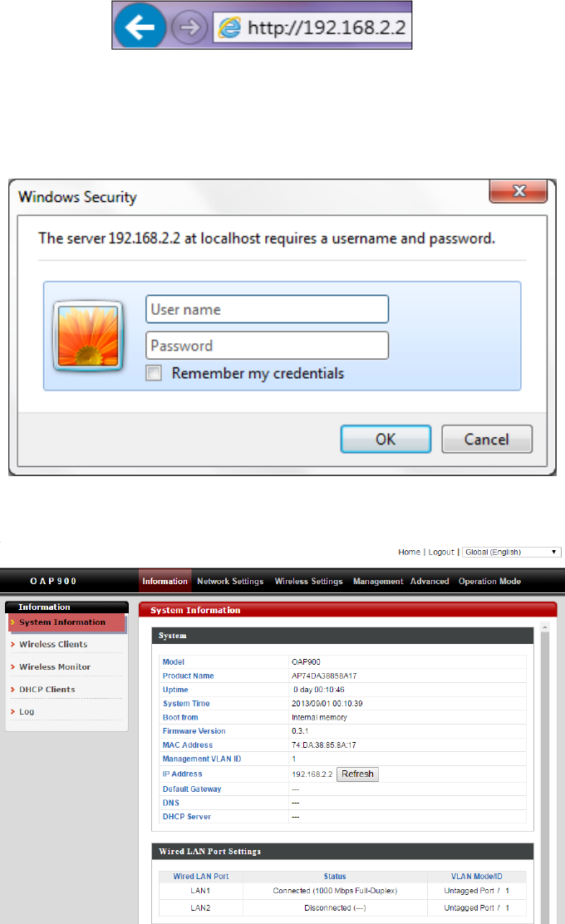The height and width of the screenshot is (924, 565).
Task: Focus the Password field
Action: pos(267,346)
